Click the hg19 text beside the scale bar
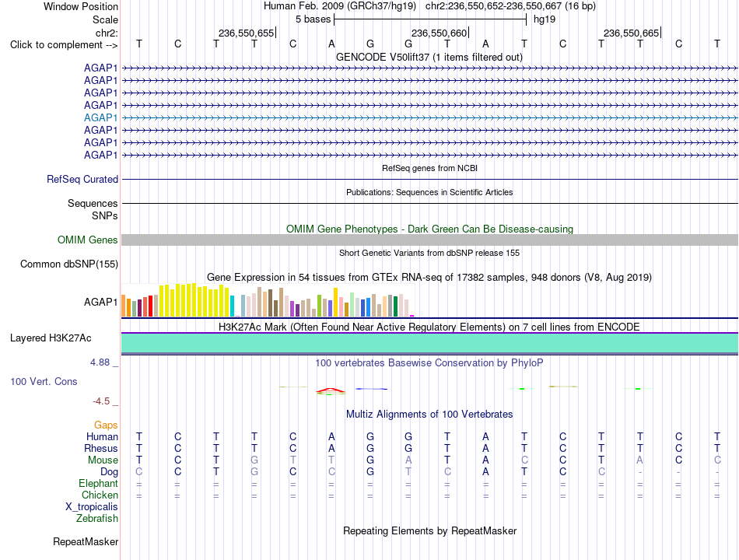Viewport: 739px width, 560px height. tap(545, 19)
